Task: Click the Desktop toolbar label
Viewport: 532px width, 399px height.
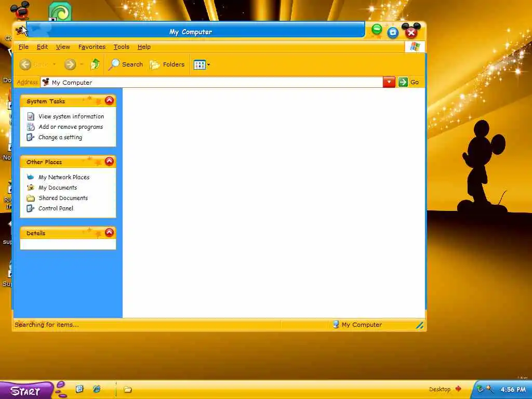Action: (x=440, y=389)
